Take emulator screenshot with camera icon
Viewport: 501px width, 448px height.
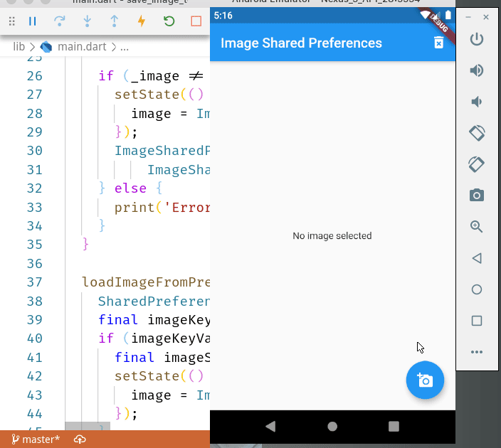pos(477,195)
